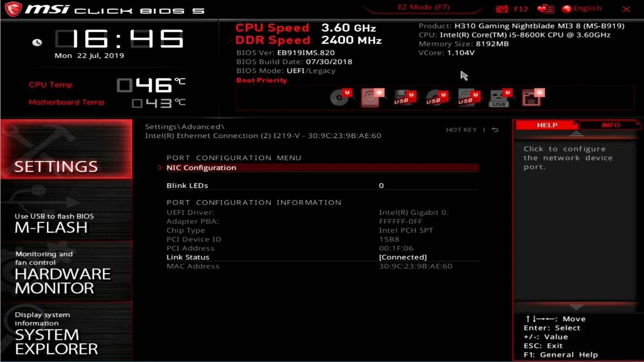Screen dimensions: 644x362
Task: Click the top grip handle of help panel
Action: 576,134
